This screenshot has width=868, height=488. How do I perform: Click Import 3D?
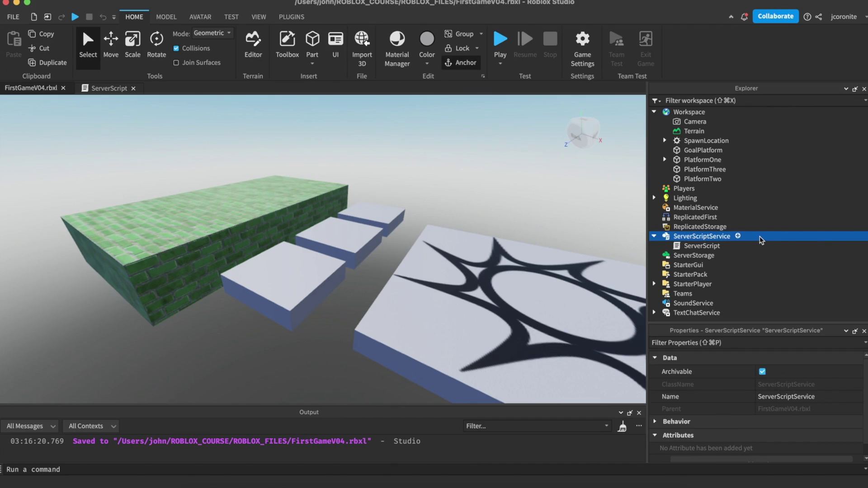[362, 49]
